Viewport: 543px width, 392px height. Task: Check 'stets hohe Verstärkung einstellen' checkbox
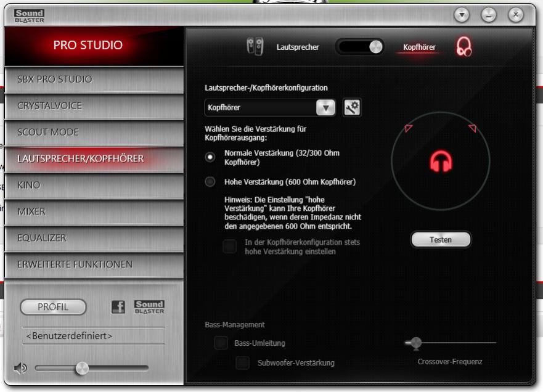[230, 247]
